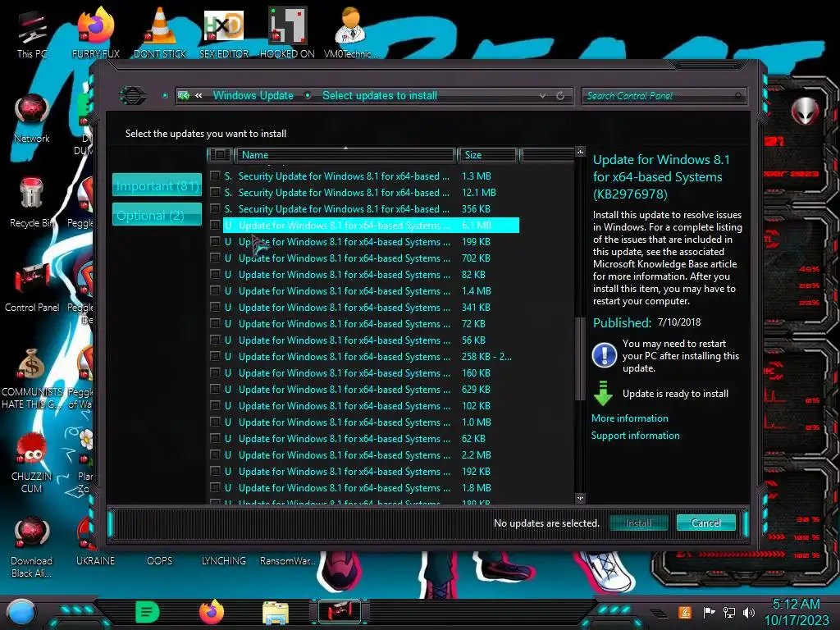Check the 199 KB update checkbox
840x630 pixels.
pyautogui.click(x=216, y=242)
